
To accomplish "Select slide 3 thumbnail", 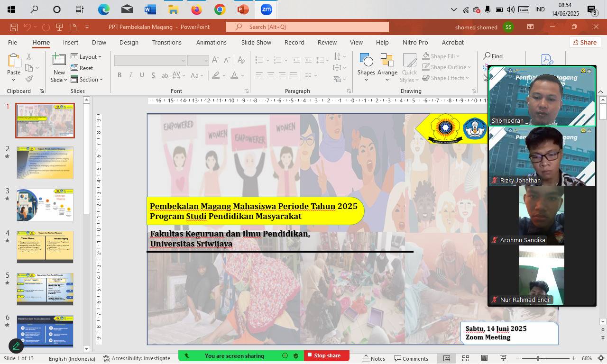I will pos(45,205).
